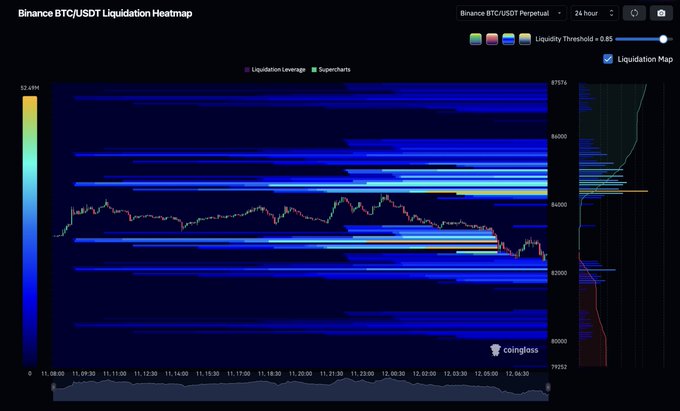
Task: Click the '11, 21:30' time axis label
Action: [x=331, y=373]
